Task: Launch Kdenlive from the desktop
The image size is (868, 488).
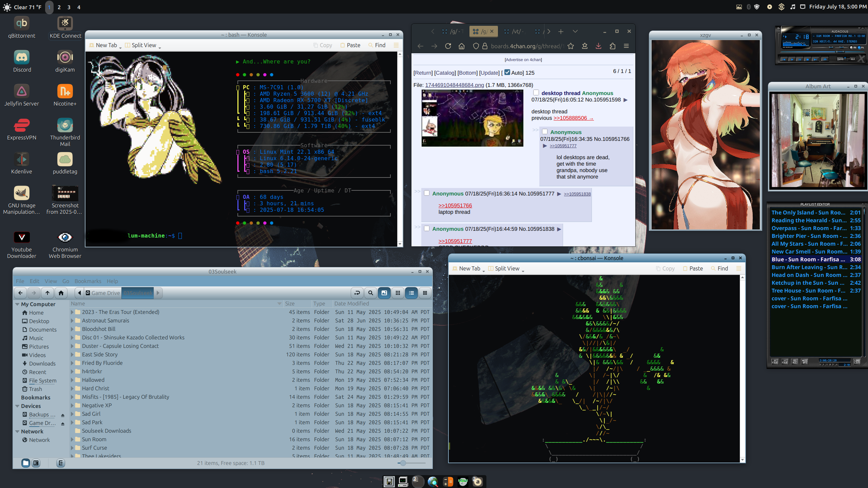Action: [x=21, y=163]
